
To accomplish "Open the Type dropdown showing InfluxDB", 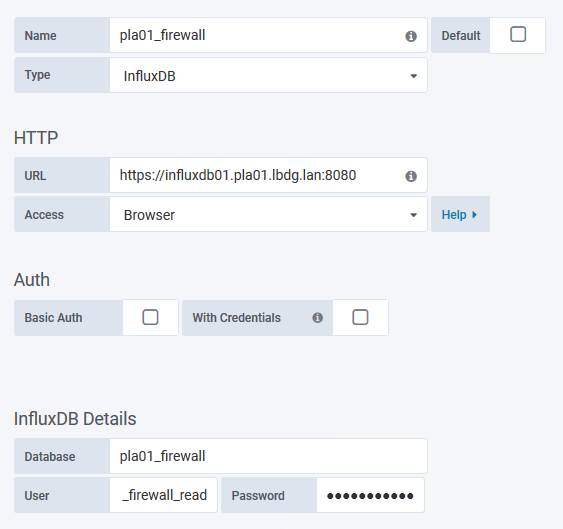I will [x=268, y=76].
